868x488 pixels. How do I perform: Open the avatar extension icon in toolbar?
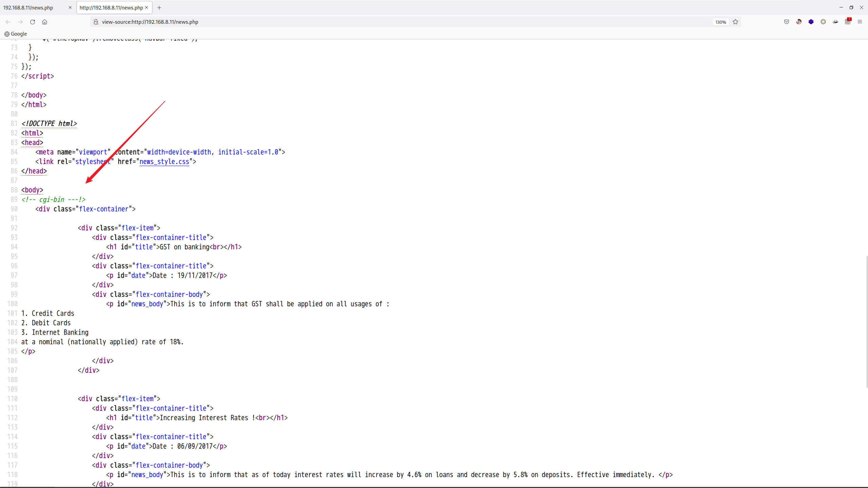click(799, 22)
